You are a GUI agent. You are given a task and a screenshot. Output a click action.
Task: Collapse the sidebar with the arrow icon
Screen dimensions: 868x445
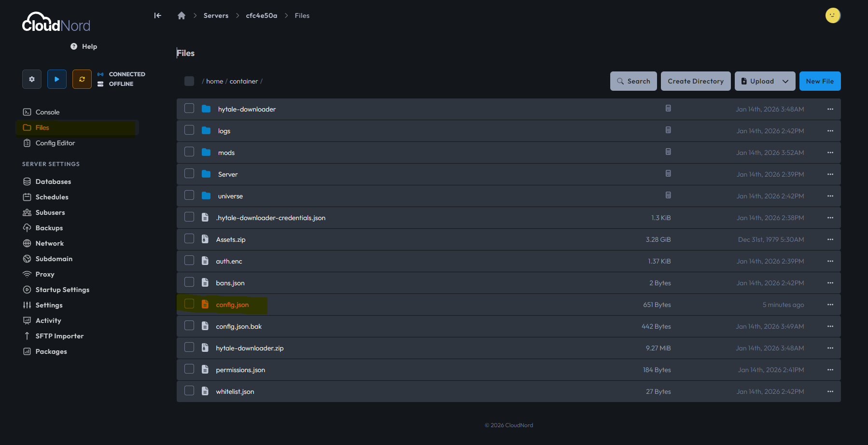pos(157,15)
